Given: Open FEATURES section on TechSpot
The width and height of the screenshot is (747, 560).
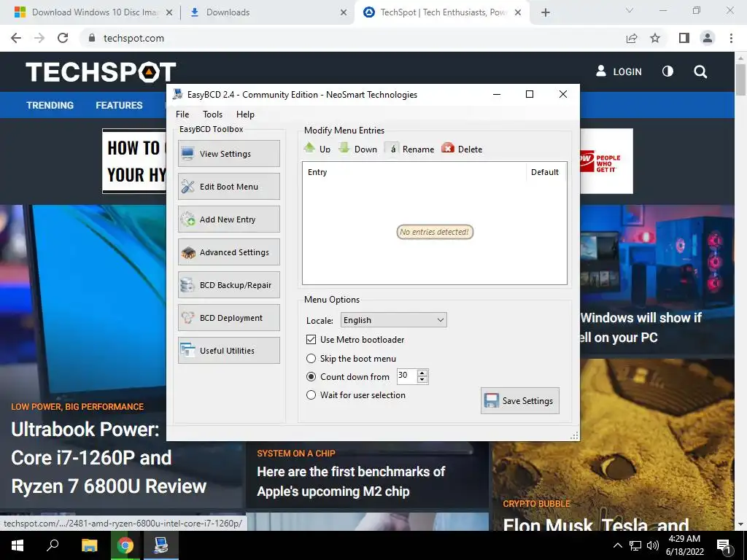Looking at the screenshot, I should [119, 105].
